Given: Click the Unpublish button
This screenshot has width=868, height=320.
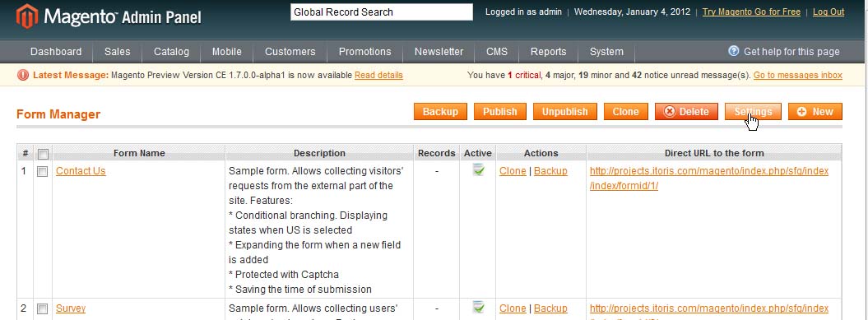Looking at the screenshot, I should click(x=564, y=111).
